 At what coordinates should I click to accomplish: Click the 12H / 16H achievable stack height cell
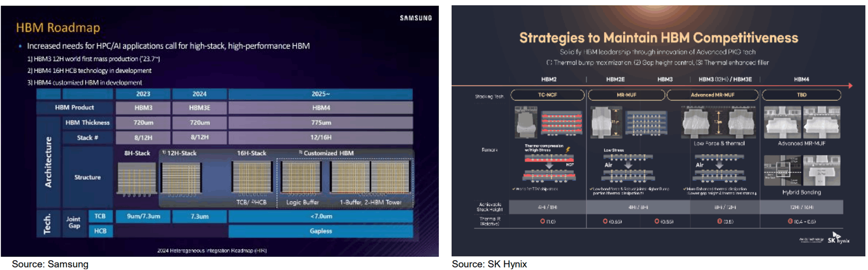click(x=801, y=207)
